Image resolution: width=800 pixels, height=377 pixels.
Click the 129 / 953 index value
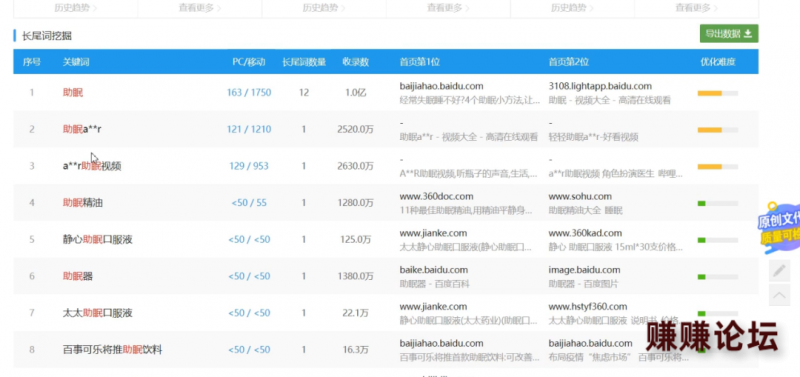pos(249,166)
